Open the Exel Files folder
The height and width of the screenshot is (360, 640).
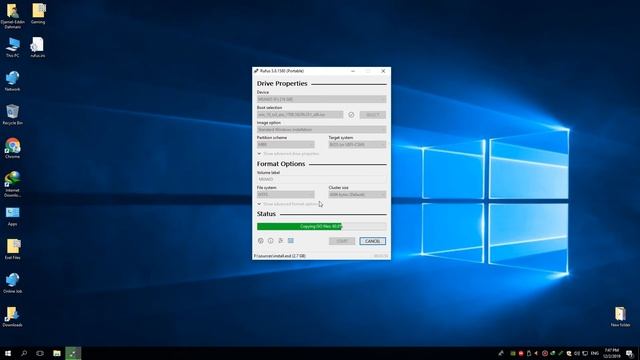tap(13, 249)
